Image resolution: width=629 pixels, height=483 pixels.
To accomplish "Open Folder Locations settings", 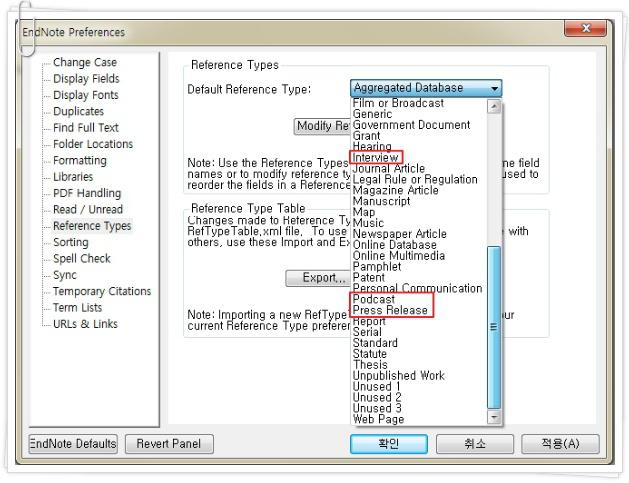I will [93, 144].
